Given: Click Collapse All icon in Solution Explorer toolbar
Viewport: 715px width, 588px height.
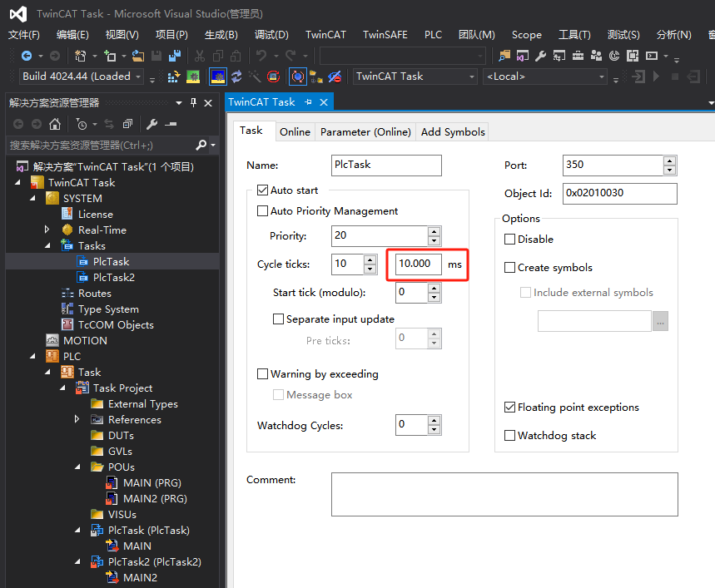Looking at the screenshot, I should pyautogui.click(x=127, y=124).
